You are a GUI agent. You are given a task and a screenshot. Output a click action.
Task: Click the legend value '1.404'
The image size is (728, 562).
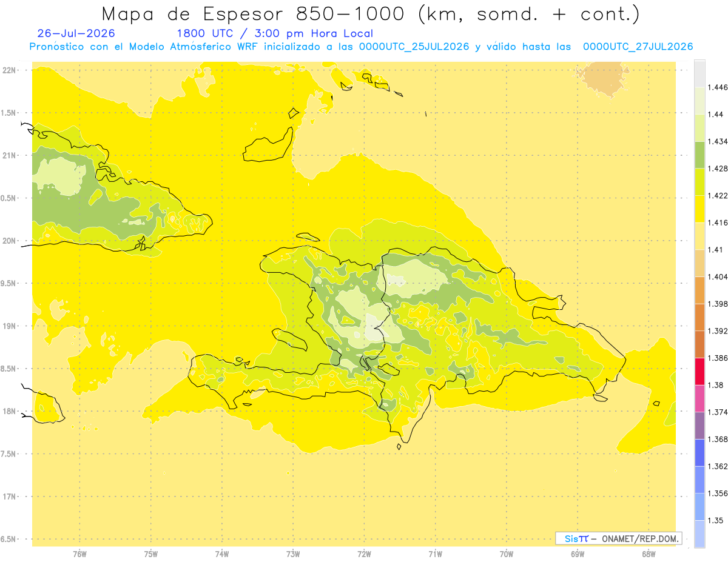click(719, 276)
